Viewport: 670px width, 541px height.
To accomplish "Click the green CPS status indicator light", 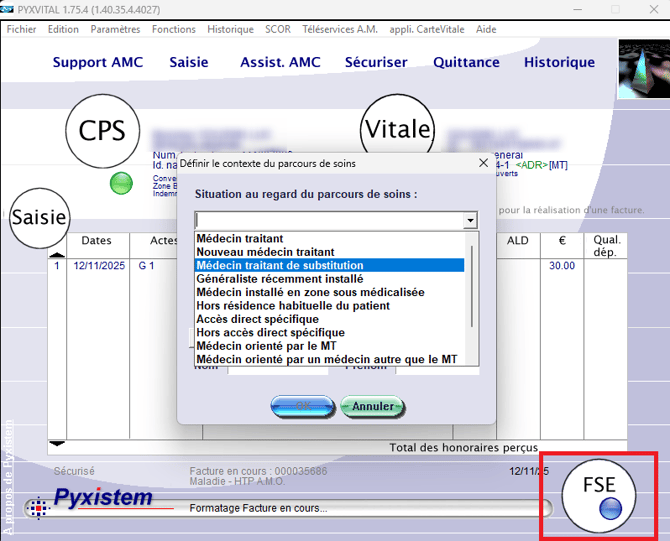I will pyautogui.click(x=121, y=183).
